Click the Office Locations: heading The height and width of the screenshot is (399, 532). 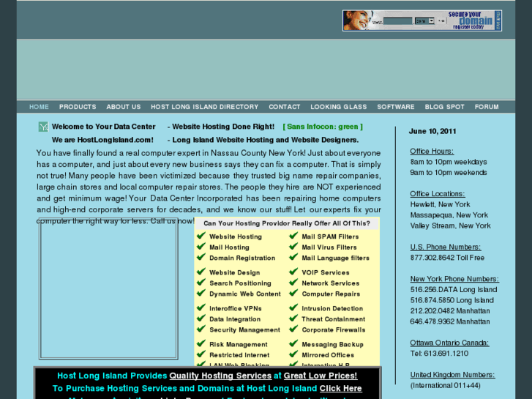[x=438, y=194]
